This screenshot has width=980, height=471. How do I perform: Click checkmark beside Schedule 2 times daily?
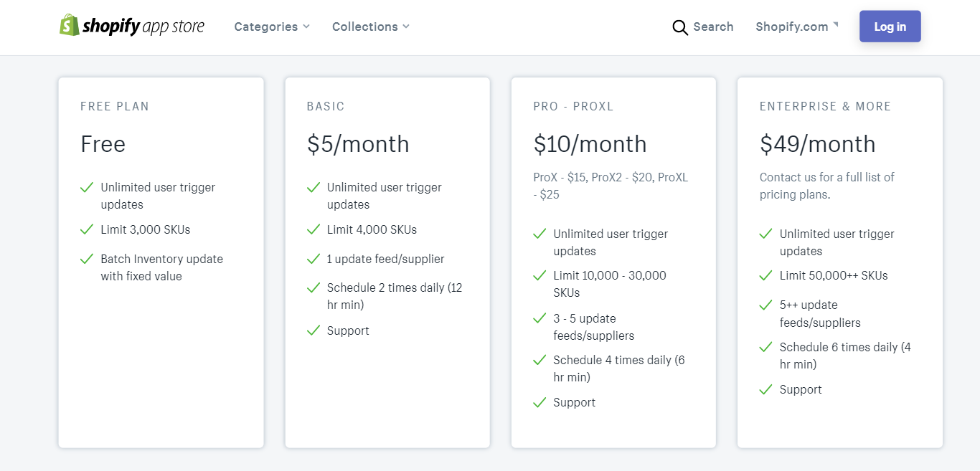(x=314, y=287)
